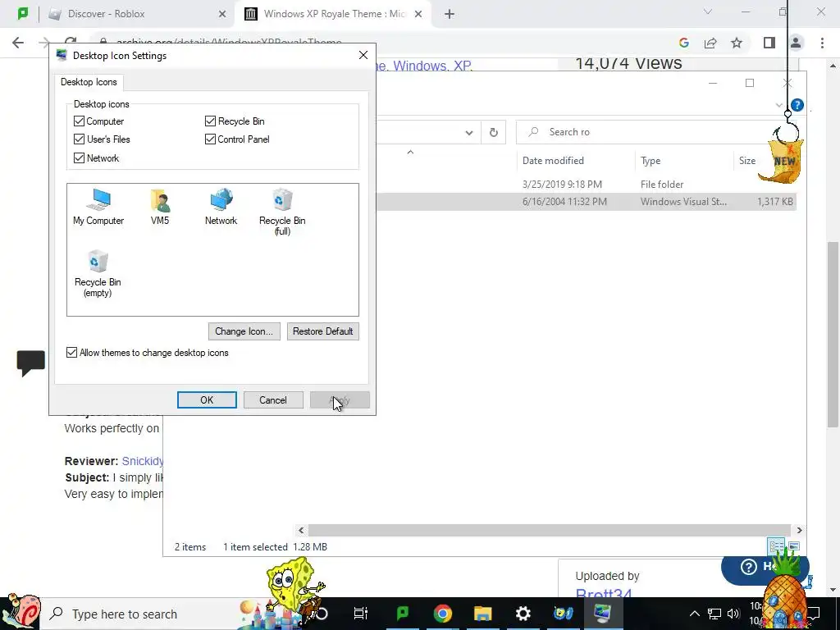Screen dimensions: 840x630
Task: Expand the File Explorer ribbon chevron
Action: (x=779, y=105)
